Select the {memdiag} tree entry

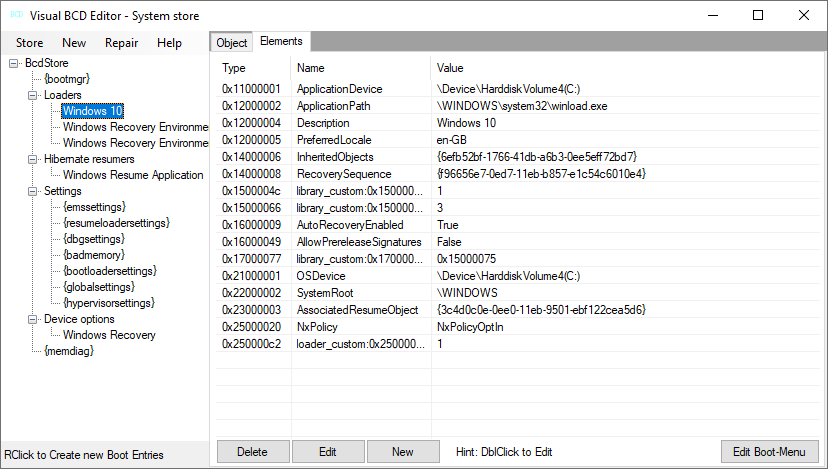[x=69, y=351]
